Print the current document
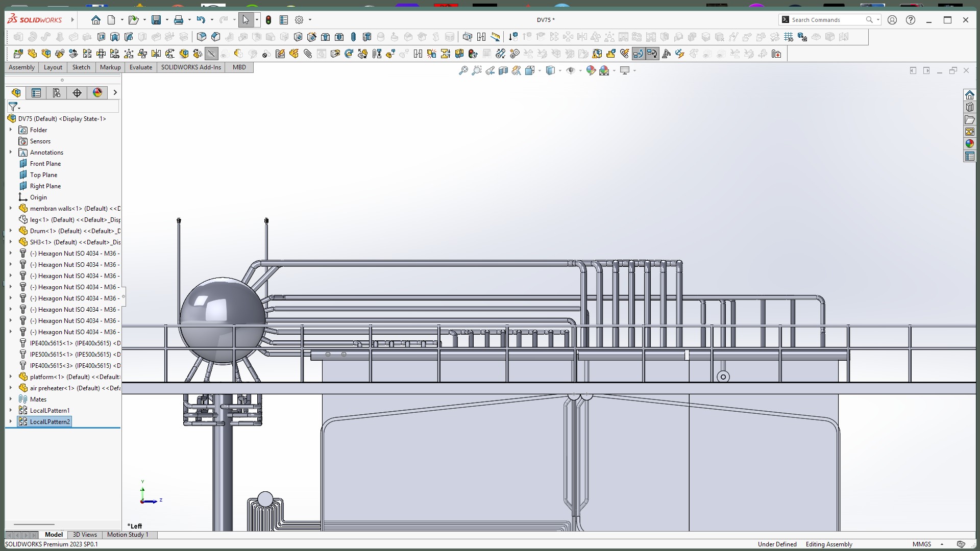The image size is (980, 551). coord(179,20)
